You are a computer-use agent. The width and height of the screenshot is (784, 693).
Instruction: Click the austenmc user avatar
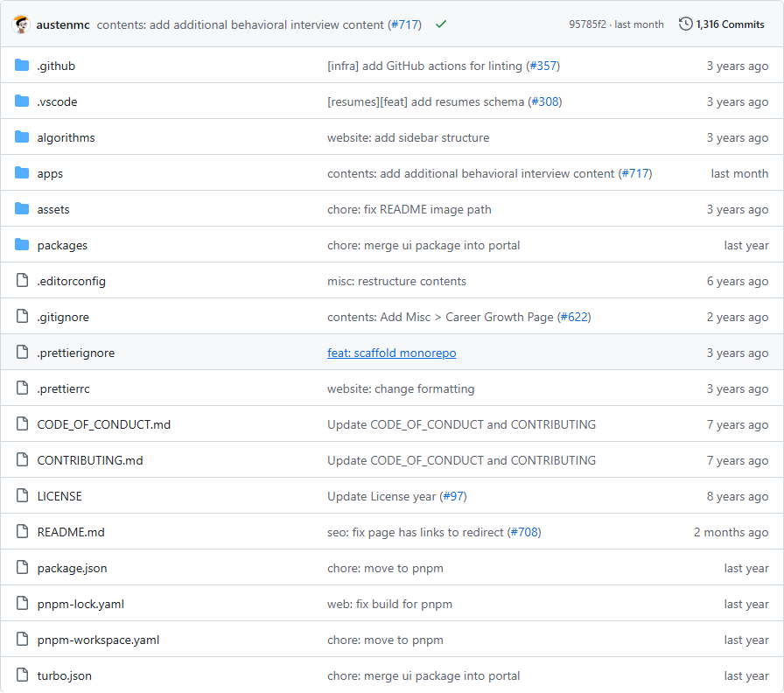pos(21,24)
